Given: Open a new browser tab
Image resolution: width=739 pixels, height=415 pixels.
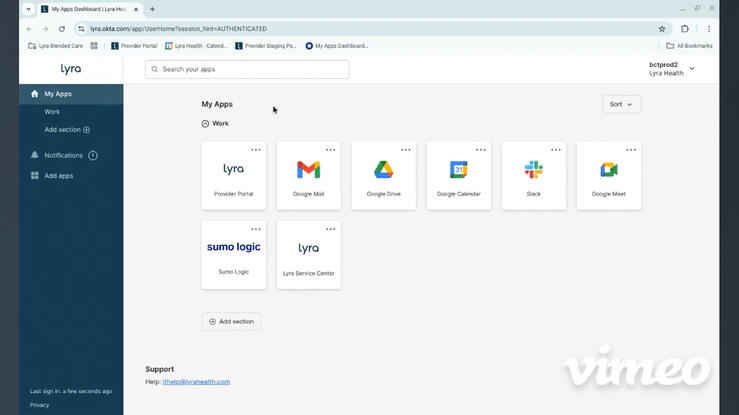Looking at the screenshot, I should click(x=152, y=9).
